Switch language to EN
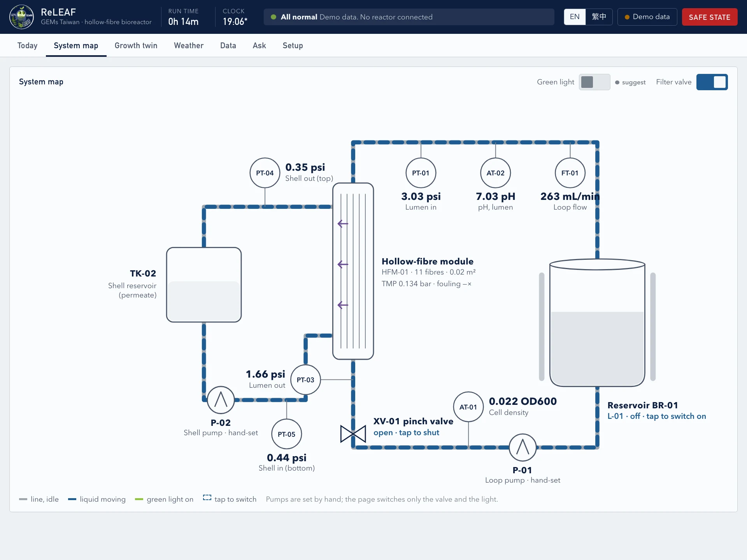Image resolution: width=747 pixels, height=560 pixels. point(575,17)
